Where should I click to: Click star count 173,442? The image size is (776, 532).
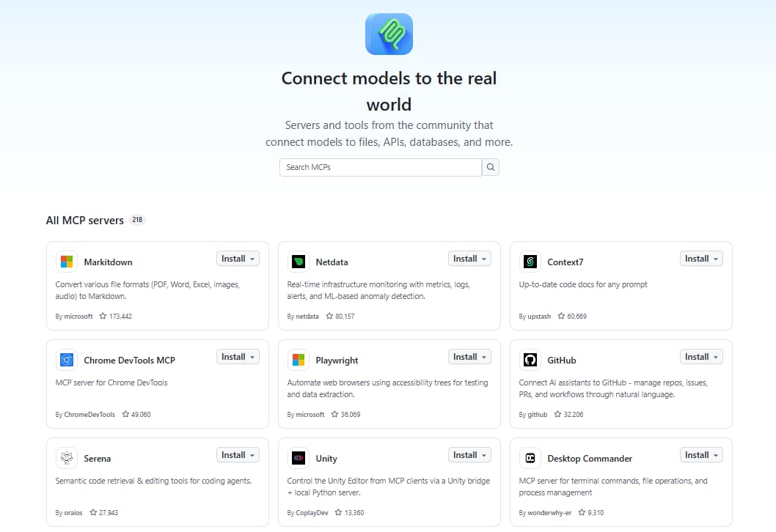[120, 317]
